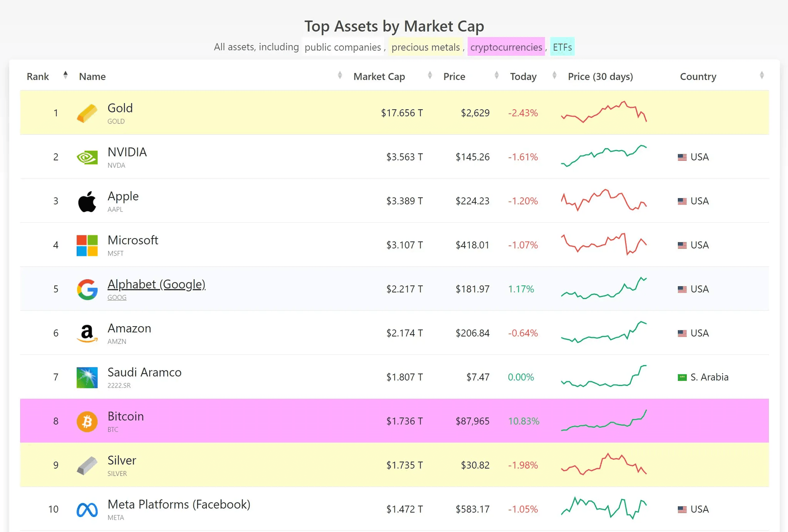Sort by Price column arrows
The height and width of the screenshot is (532, 788).
coord(497,75)
